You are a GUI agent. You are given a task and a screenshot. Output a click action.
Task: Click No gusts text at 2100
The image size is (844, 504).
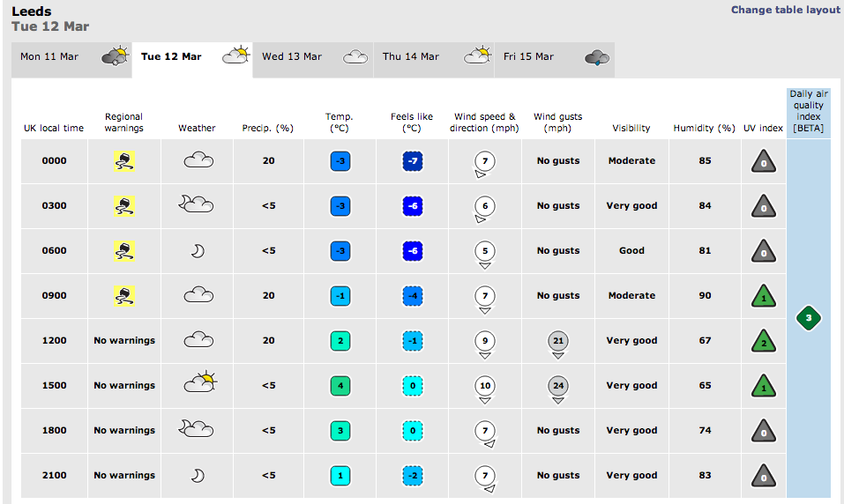(x=558, y=476)
